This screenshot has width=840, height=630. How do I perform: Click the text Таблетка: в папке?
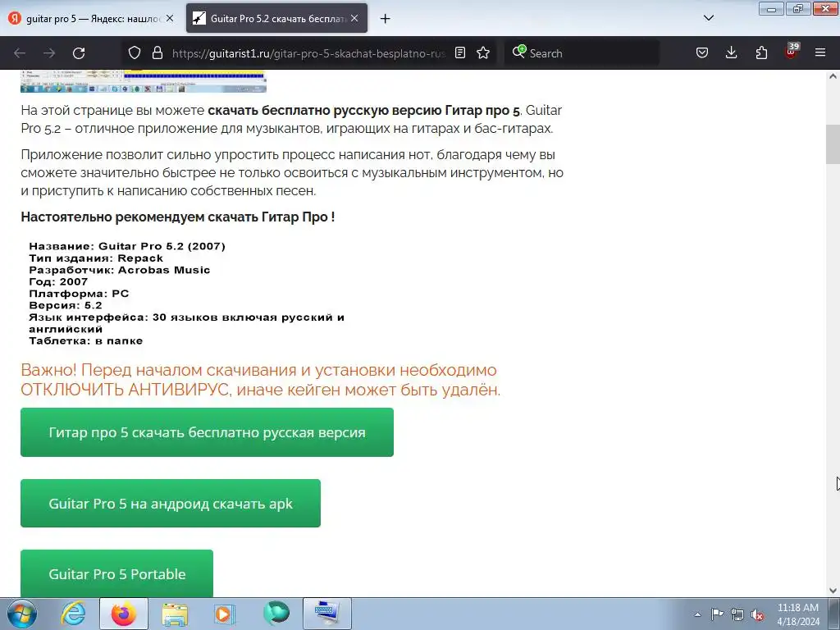85,340
